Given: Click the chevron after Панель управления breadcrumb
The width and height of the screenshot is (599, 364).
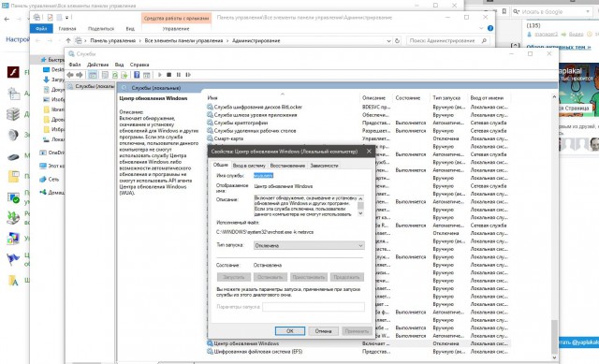Looking at the screenshot, I should point(139,40).
